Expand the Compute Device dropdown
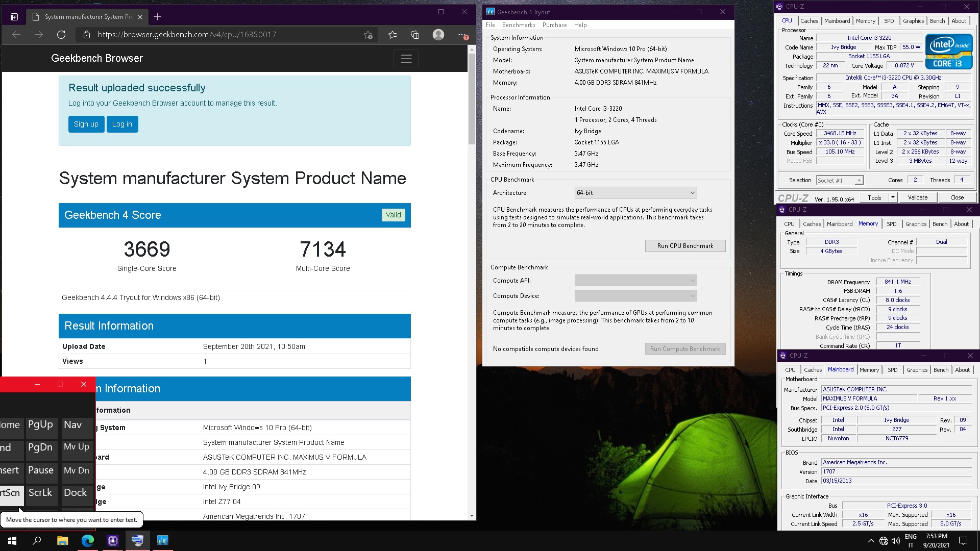This screenshot has width=980, height=551. 635,296
